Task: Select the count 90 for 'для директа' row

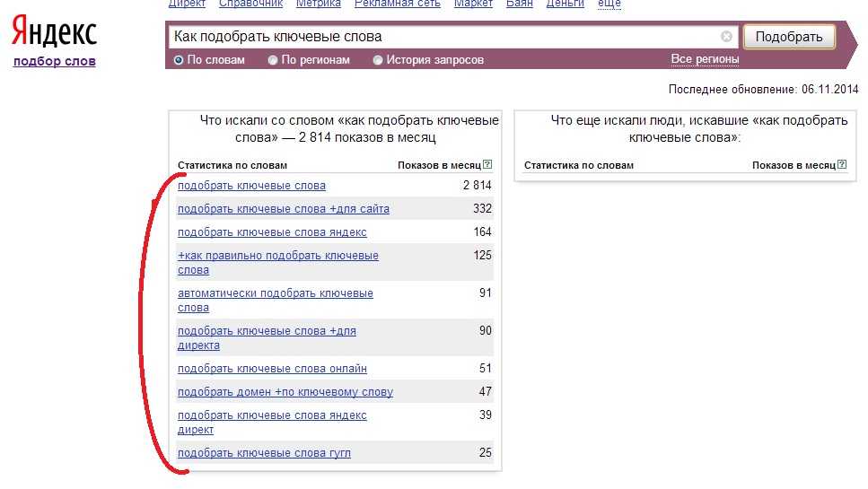Action: (486, 330)
